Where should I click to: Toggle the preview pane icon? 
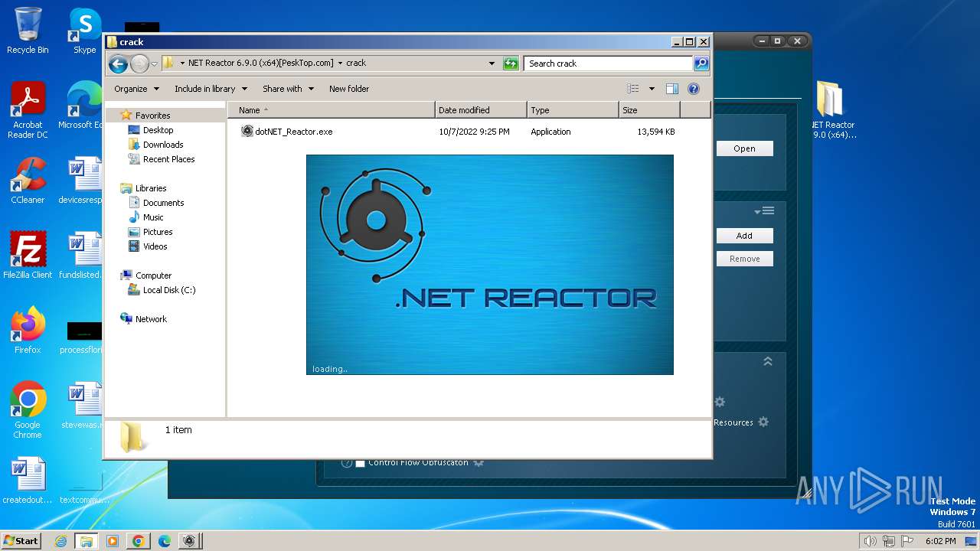point(671,89)
